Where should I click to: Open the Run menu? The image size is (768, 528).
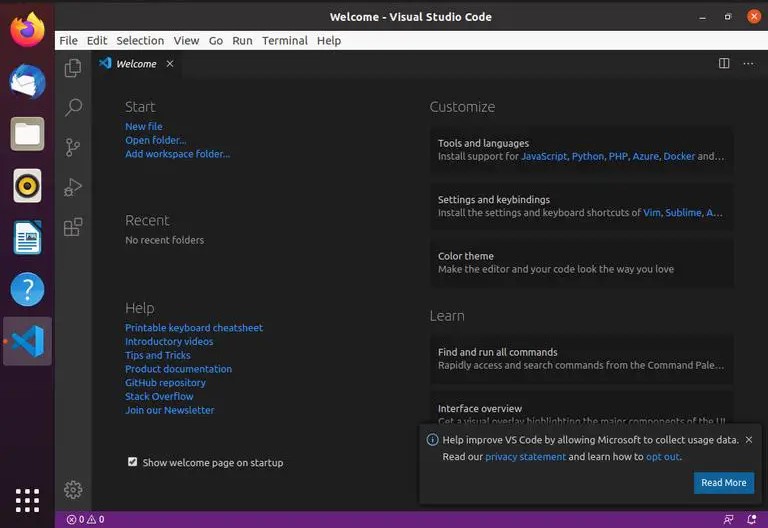coord(242,41)
